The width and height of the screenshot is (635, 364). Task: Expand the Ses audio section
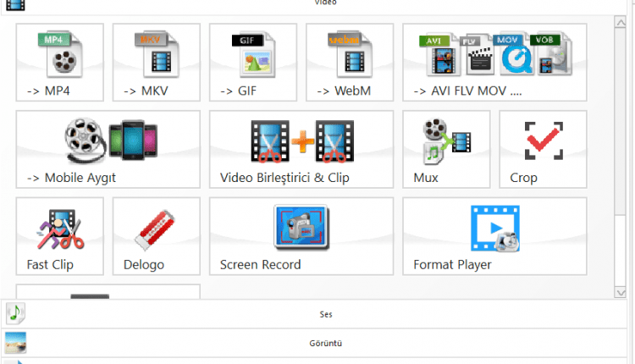pos(325,314)
